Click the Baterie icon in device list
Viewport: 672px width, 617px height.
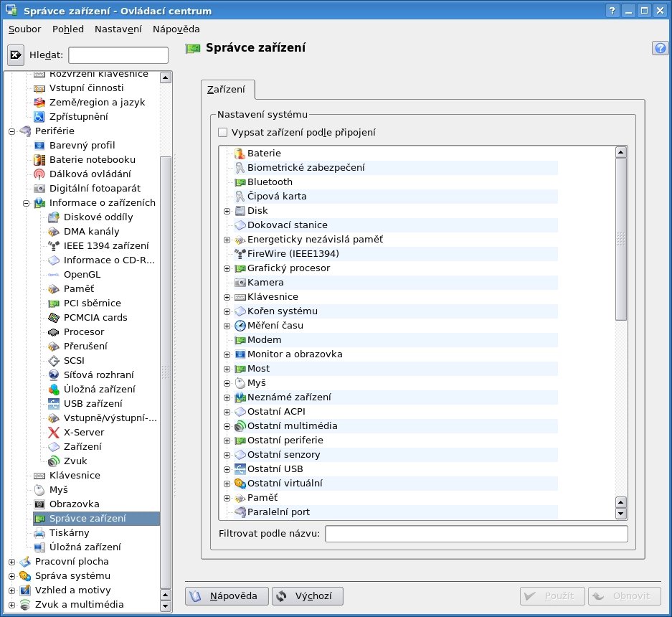coord(240,154)
